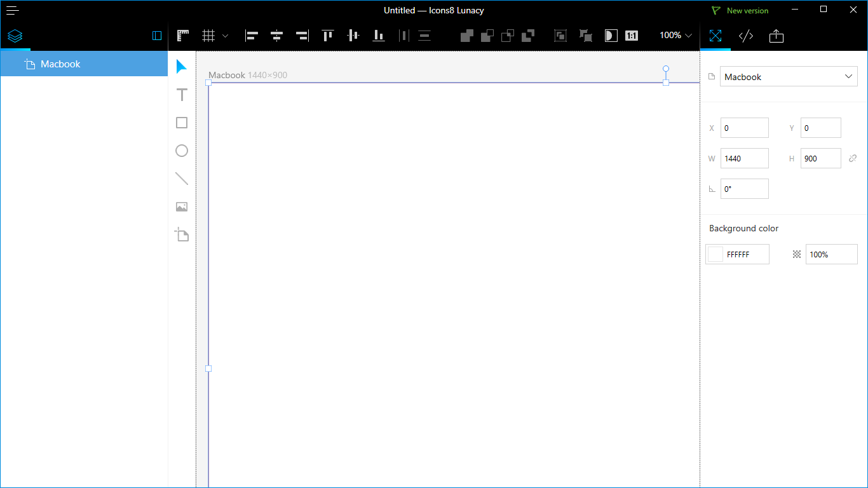
Task: Click the width input field
Action: (744, 158)
